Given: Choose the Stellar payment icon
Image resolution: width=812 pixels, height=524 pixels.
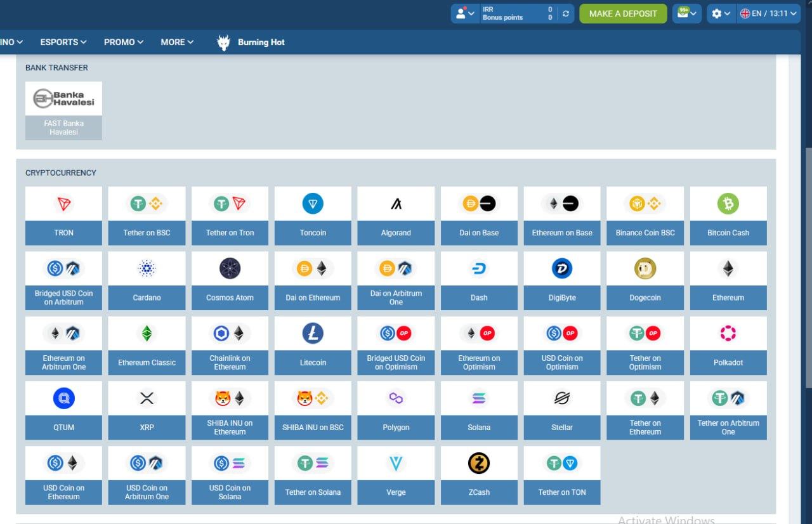Looking at the screenshot, I should 562,398.
